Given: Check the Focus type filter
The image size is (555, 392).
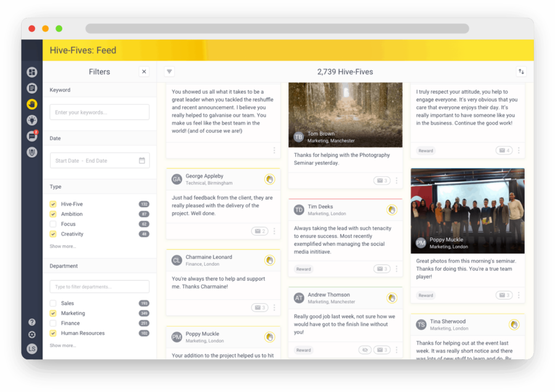Looking at the screenshot, I should [53, 224].
